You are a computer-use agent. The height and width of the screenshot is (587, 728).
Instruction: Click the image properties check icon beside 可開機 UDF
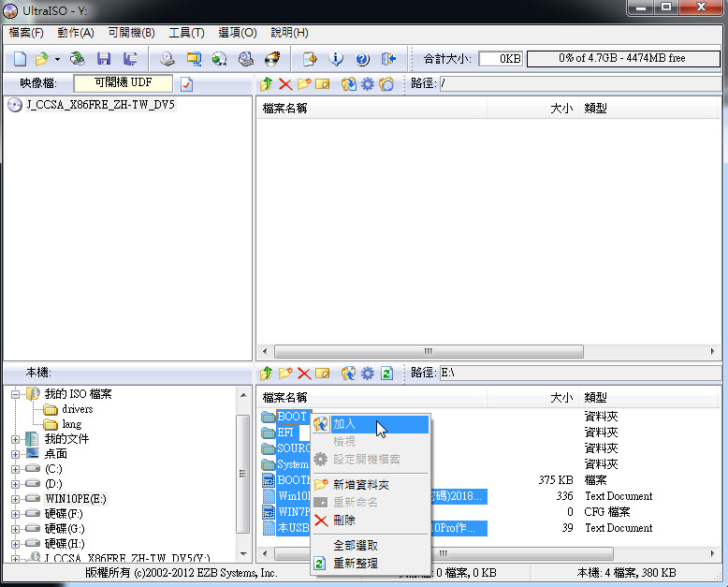[x=186, y=84]
